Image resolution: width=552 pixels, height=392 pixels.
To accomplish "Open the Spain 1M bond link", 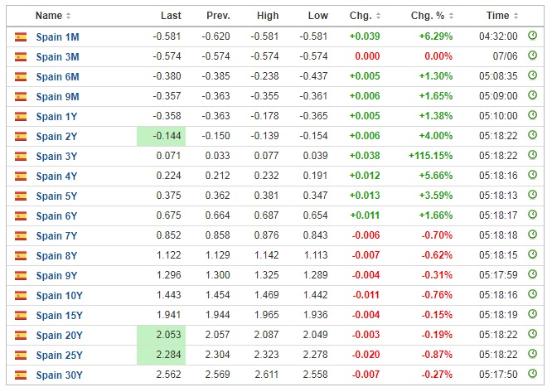I will click(57, 37).
